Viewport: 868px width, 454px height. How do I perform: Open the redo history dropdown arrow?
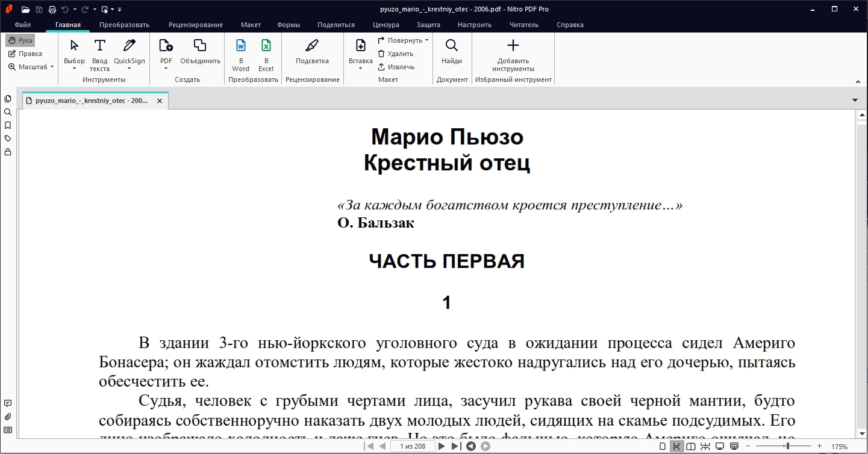[94, 10]
